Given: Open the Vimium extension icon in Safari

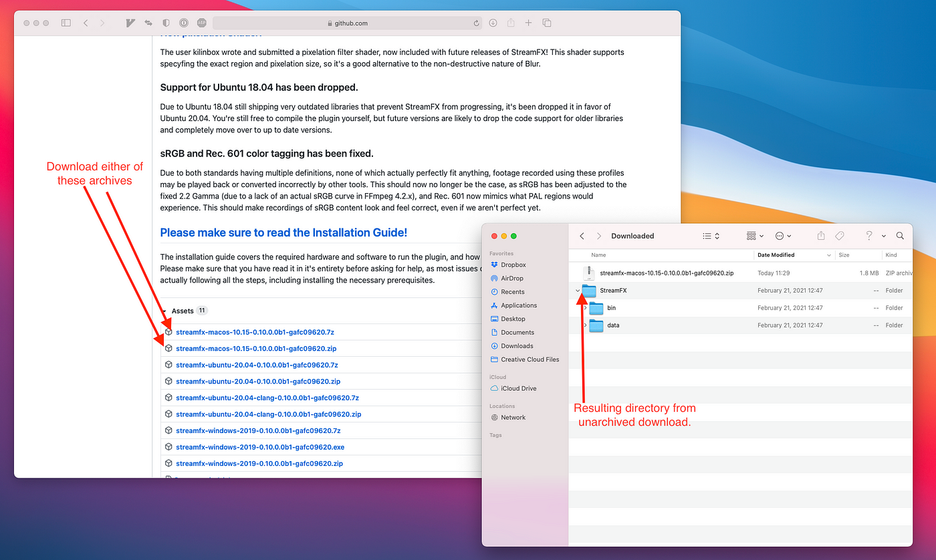Looking at the screenshot, I should pyautogui.click(x=130, y=23).
